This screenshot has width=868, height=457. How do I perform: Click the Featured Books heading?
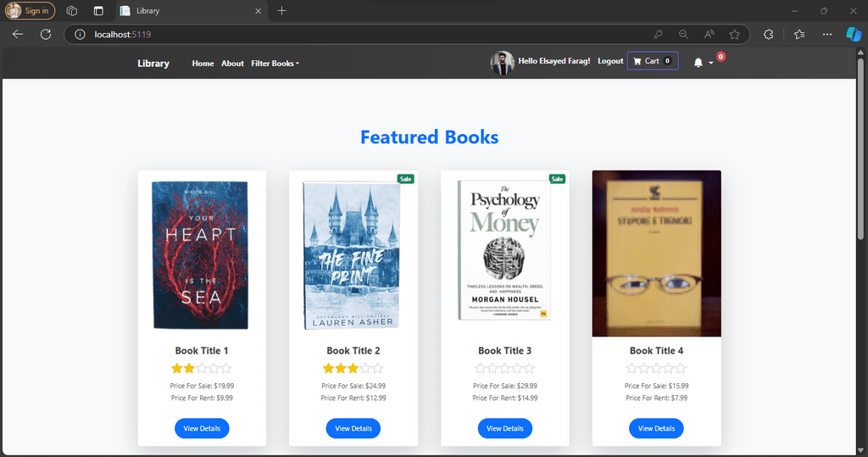(x=429, y=137)
